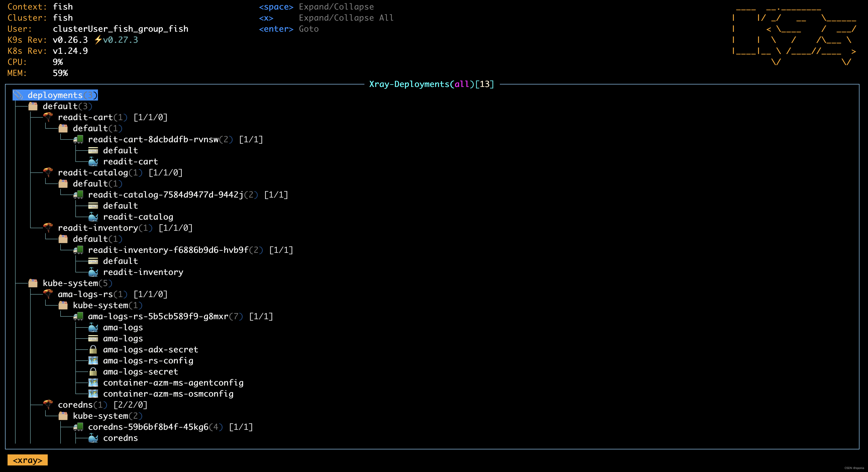Click the parachute icon beside readit-inventory(1)

48,227
